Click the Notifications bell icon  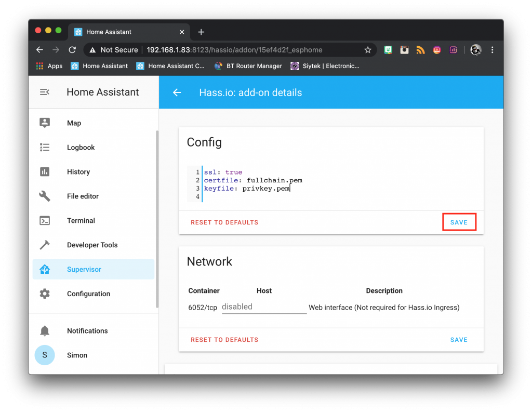pos(45,330)
